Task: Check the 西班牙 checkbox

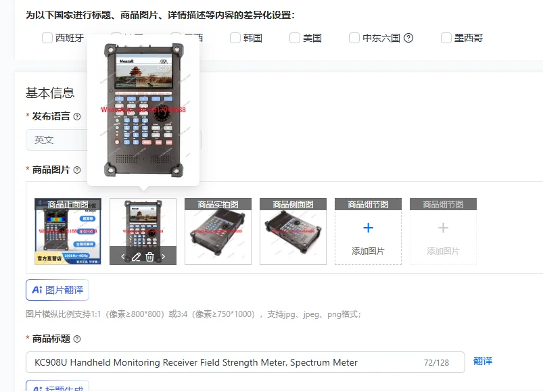Action: click(x=47, y=38)
